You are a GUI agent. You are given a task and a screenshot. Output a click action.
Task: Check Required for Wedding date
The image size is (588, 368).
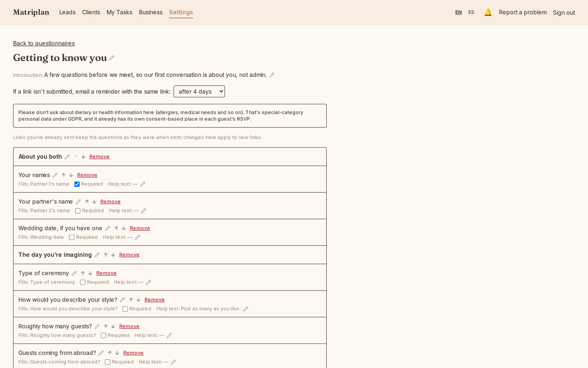(x=72, y=237)
